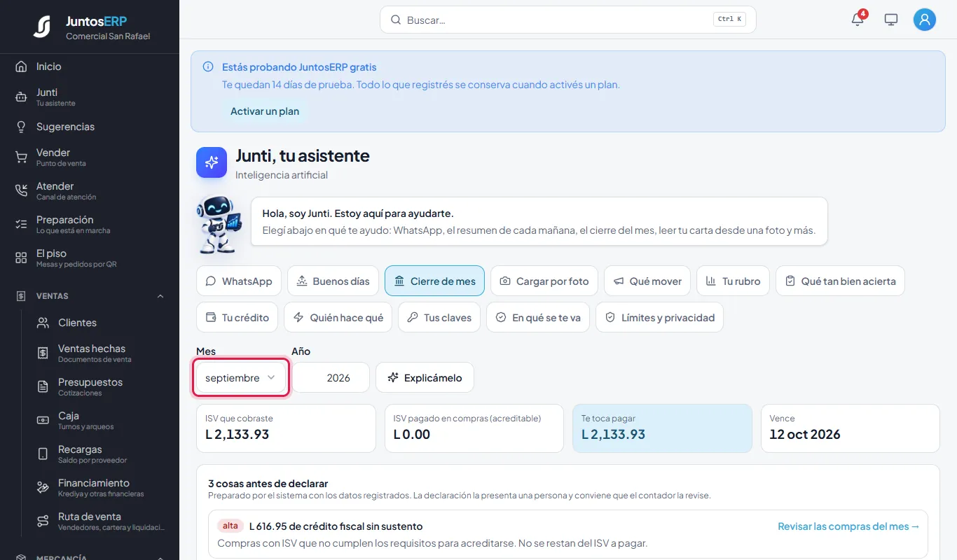Click the Recargas phone icon
The image size is (957, 560).
(x=43, y=454)
